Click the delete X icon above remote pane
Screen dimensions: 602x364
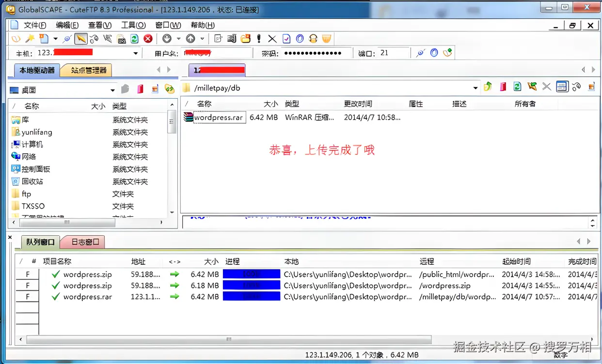pos(547,86)
